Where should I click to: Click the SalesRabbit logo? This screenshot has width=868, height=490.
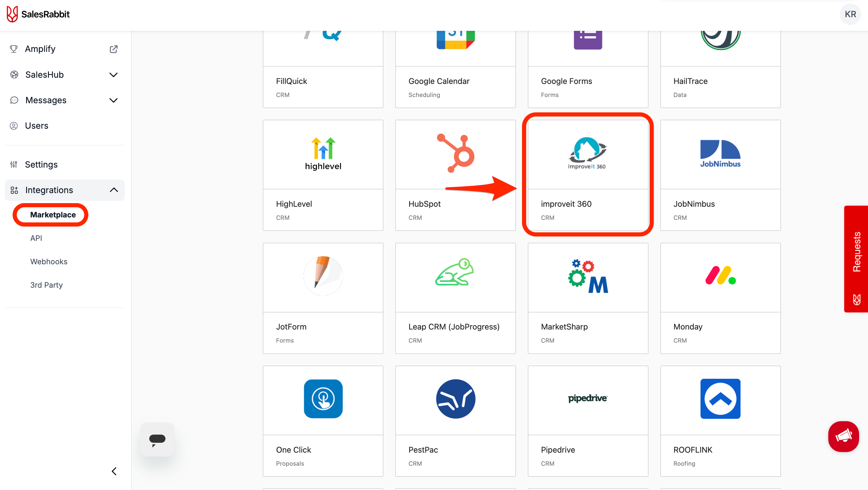click(38, 14)
